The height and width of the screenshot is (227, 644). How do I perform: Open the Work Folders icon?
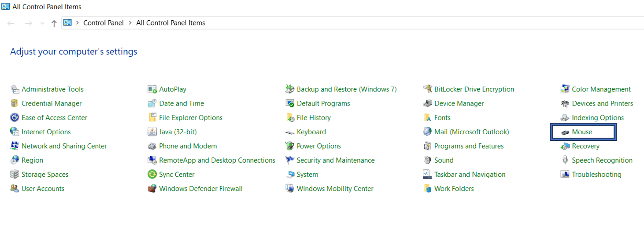click(x=427, y=188)
